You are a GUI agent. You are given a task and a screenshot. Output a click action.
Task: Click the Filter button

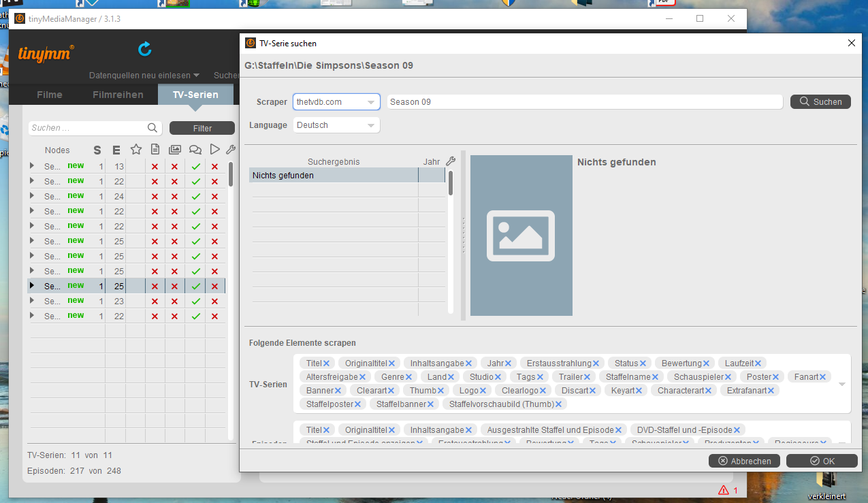[202, 128]
